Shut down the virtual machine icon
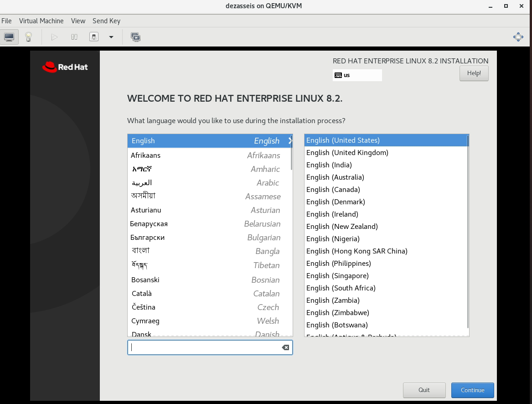This screenshot has height=404, width=532. point(94,37)
